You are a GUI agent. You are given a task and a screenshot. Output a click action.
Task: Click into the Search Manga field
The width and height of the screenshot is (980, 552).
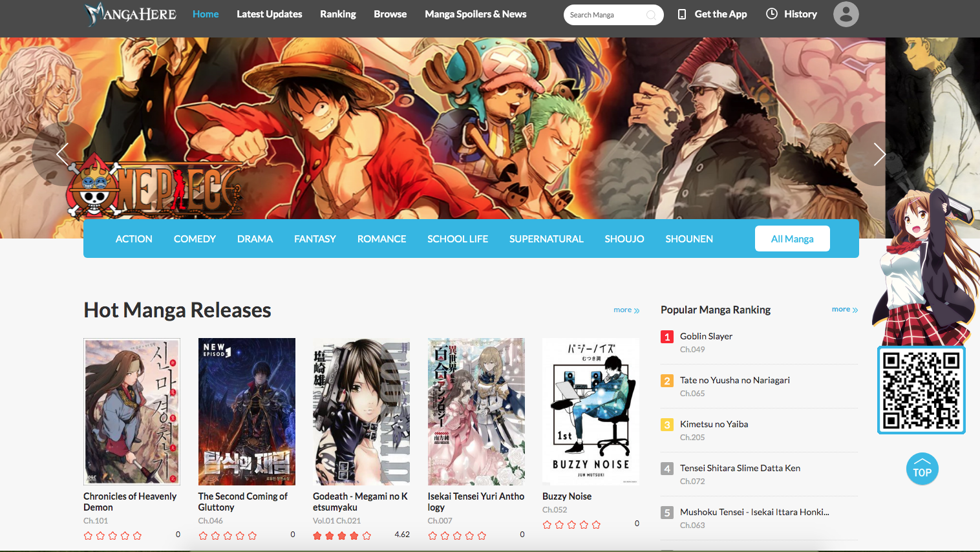[604, 15]
